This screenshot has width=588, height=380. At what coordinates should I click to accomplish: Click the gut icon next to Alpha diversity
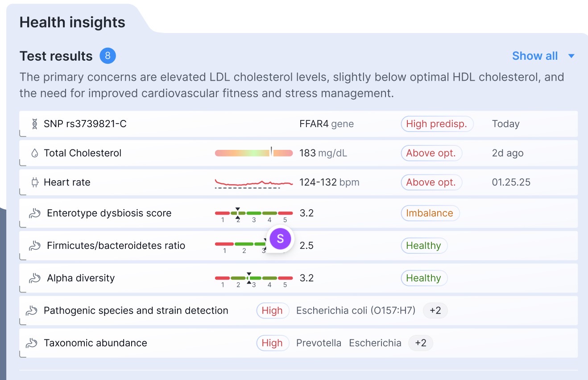35,278
